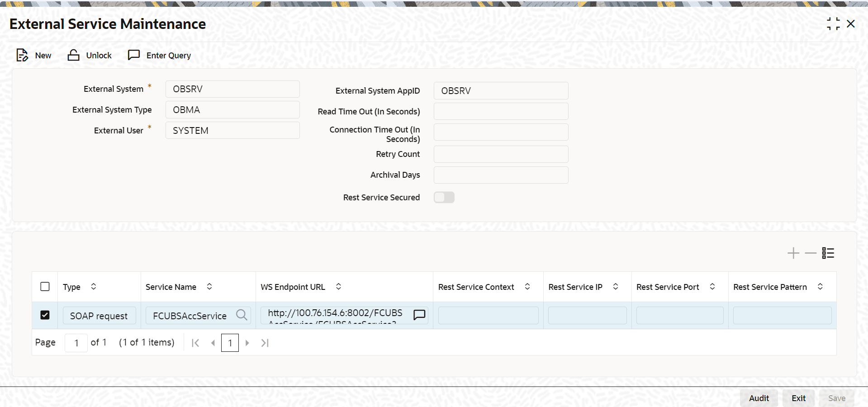Click the Page number input box

76,343
